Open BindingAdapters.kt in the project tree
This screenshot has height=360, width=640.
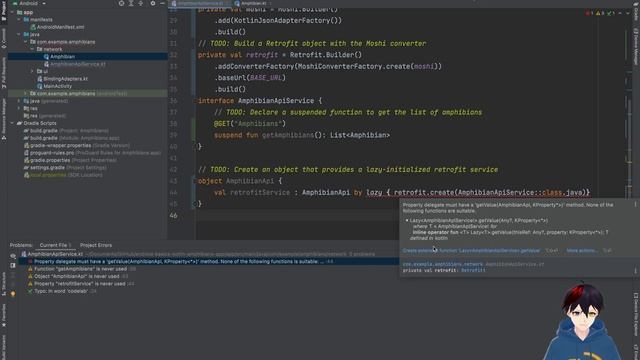[65, 79]
